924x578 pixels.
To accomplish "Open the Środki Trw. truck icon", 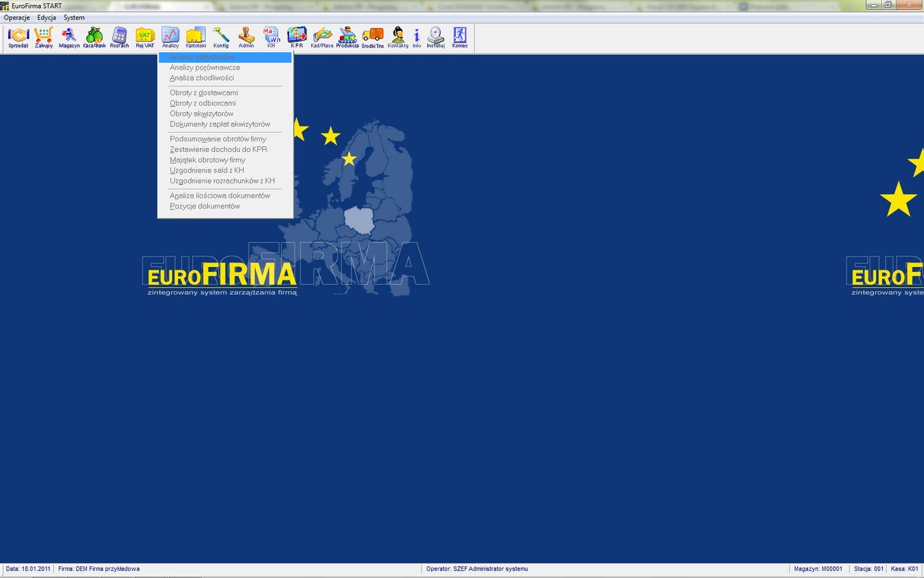I will point(373,37).
